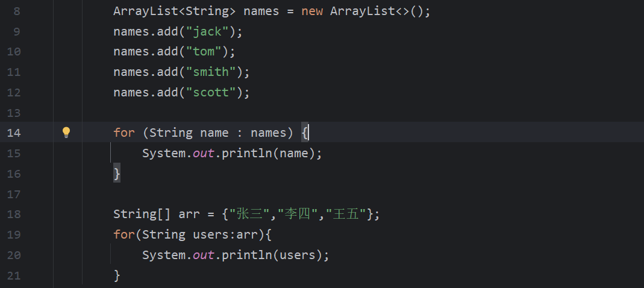Click the yellow lightbulb quick-fix icon

66,133
